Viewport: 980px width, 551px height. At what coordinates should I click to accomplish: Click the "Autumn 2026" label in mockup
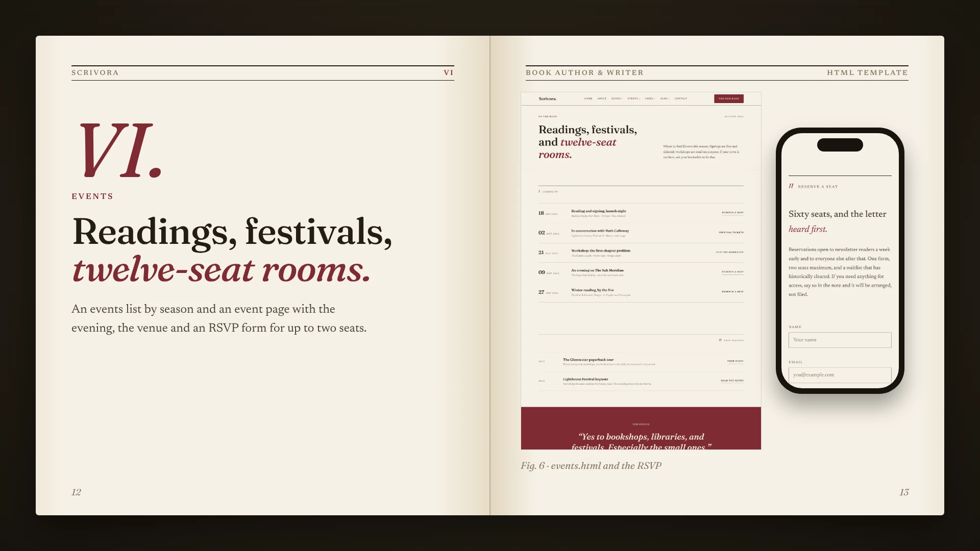[734, 116]
